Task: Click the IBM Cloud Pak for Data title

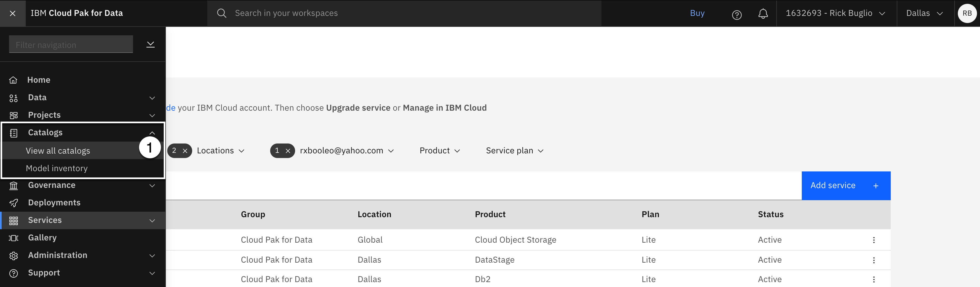Action: tap(76, 13)
